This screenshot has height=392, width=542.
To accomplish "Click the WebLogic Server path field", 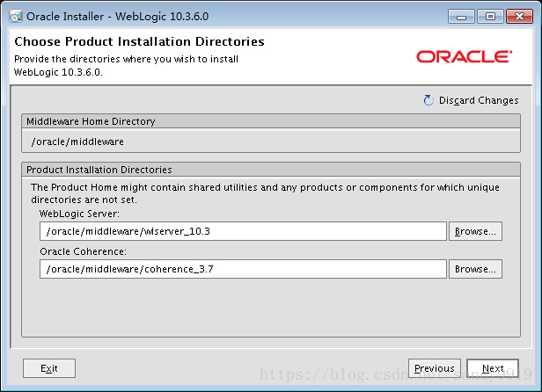I will tap(243, 231).
